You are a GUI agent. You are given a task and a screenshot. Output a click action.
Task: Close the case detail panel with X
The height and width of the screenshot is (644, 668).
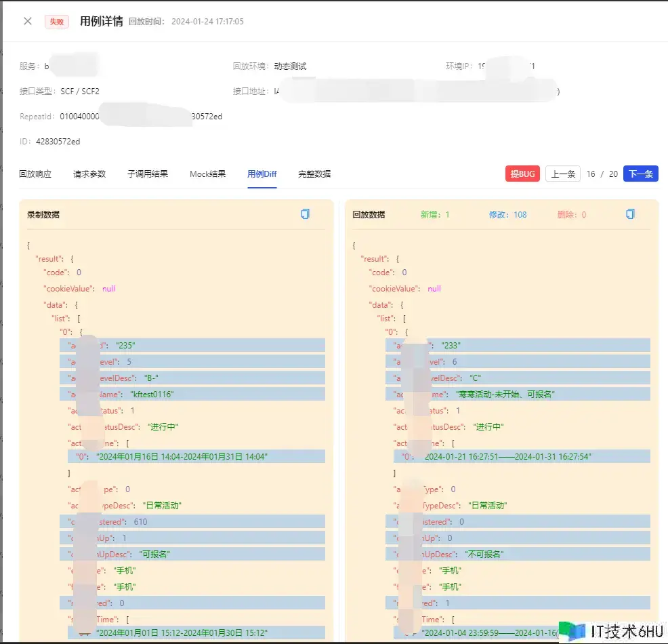click(x=28, y=21)
